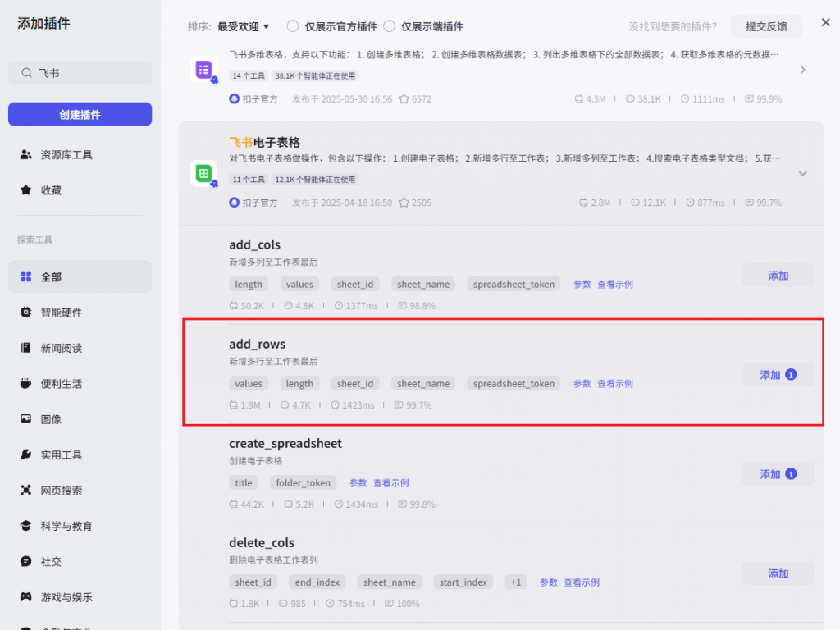Add the create_spreadsheet tool
Screen dimensions: 840x630
coord(778,474)
